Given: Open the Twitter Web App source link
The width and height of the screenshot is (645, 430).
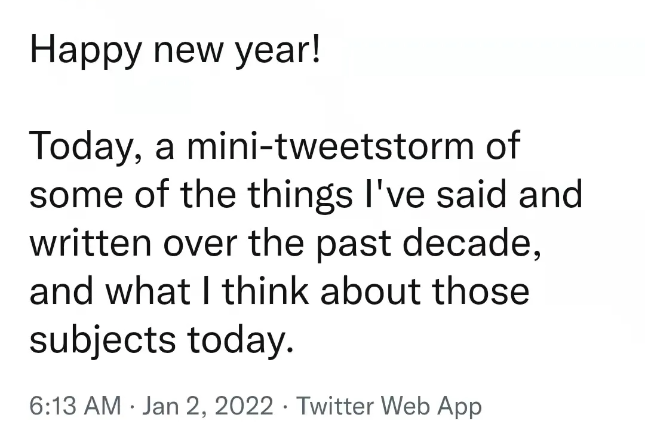Looking at the screenshot, I should [389, 406].
